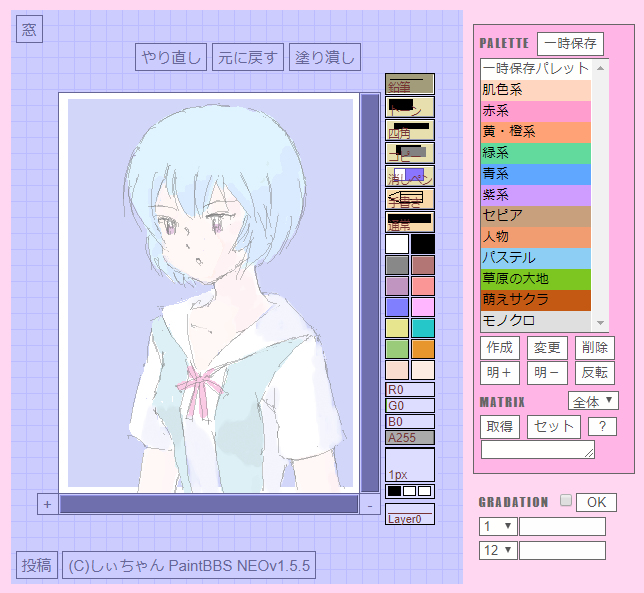Click the 反転 invert button
The width and height of the screenshot is (644, 593).
(595, 373)
